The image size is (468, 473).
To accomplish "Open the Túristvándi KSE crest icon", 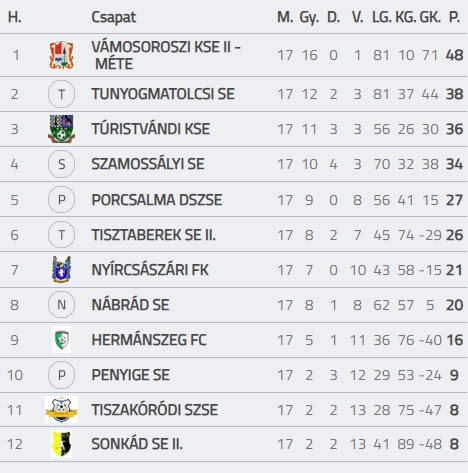I will point(61,129).
